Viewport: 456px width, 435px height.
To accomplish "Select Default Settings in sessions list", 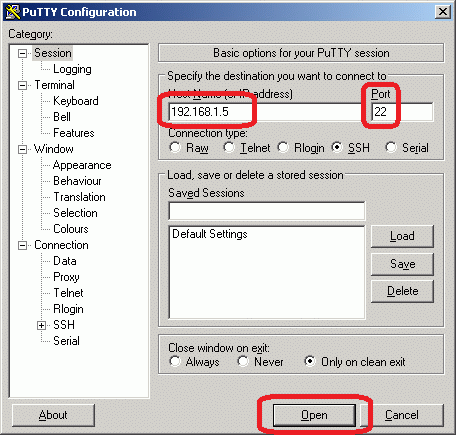I will click(210, 234).
